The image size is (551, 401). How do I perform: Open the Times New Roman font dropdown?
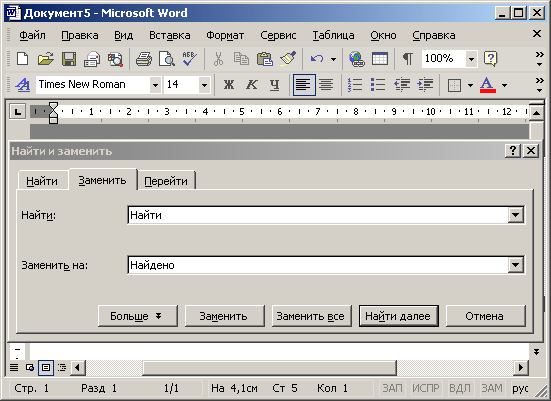(x=155, y=85)
